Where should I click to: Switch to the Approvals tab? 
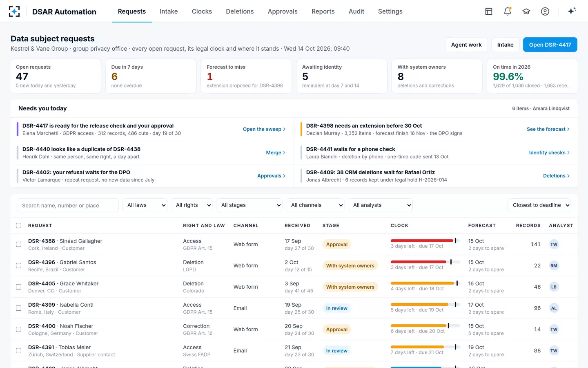point(283,11)
